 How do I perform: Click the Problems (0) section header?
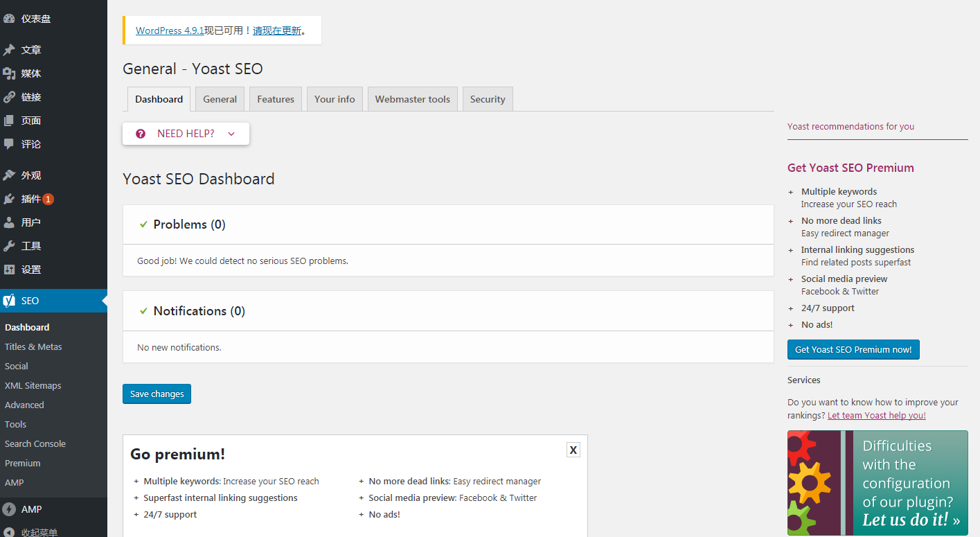click(x=448, y=225)
